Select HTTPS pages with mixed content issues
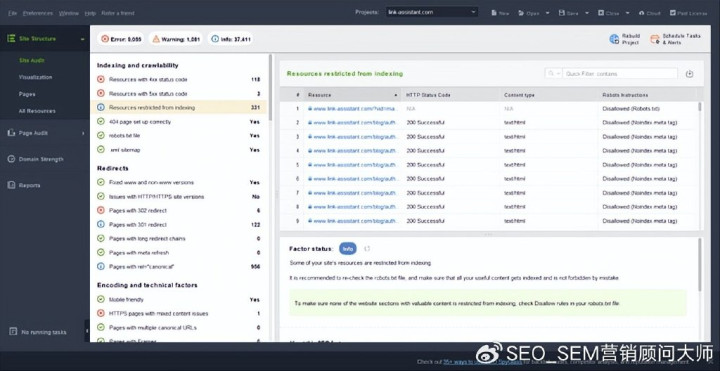 (x=179, y=314)
